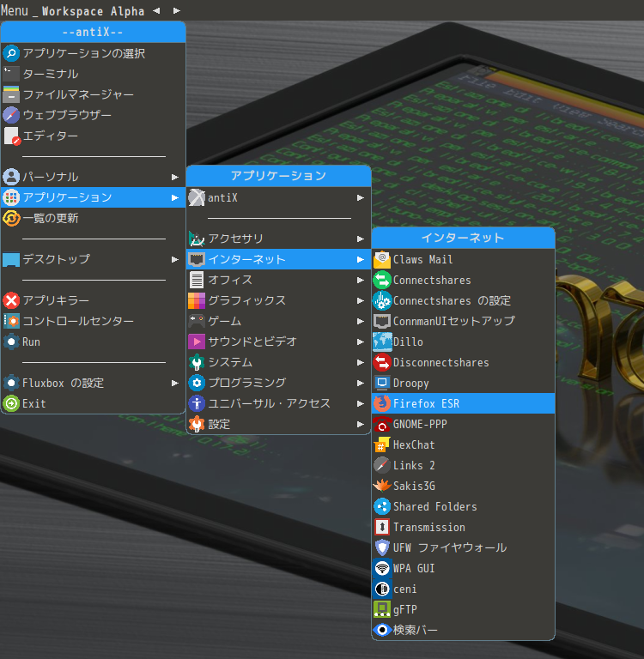Click the green Connectshares icon

[382, 280]
